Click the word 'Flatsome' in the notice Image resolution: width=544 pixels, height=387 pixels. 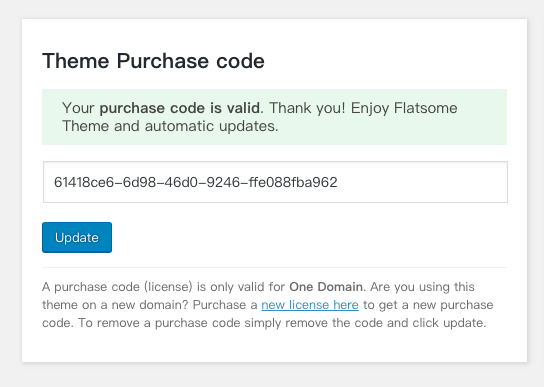pos(425,108)
